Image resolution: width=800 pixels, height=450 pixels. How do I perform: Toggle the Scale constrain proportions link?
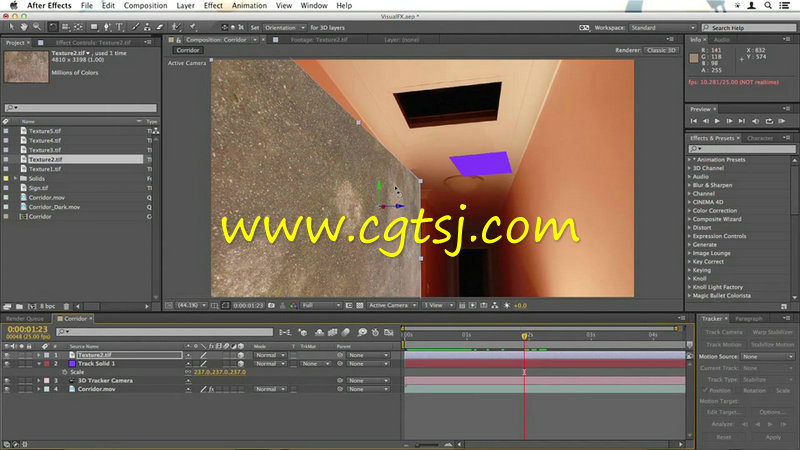[188, 372]
